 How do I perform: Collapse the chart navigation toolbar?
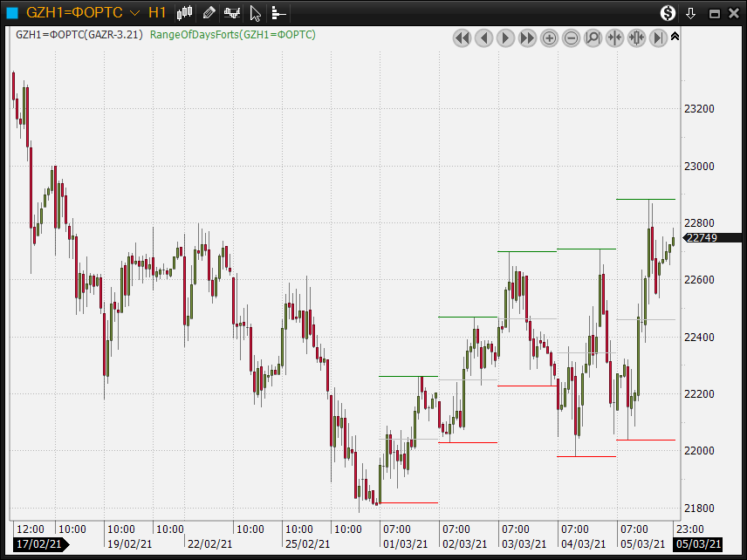tap(675, 36)
